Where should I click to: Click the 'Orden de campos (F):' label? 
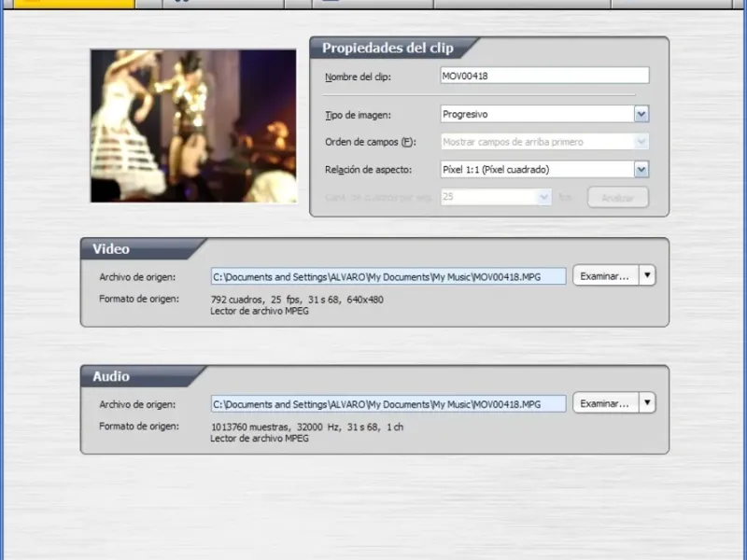click(x=371, y=142)
